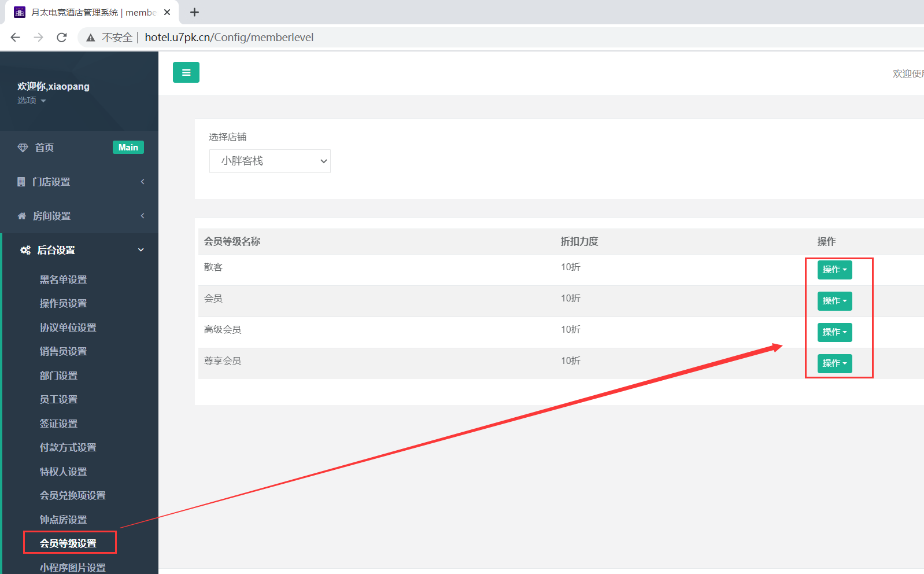Toggle the sidebar with the hamburger button
This screenshot has height=574, width=924.
click(186, 72)
